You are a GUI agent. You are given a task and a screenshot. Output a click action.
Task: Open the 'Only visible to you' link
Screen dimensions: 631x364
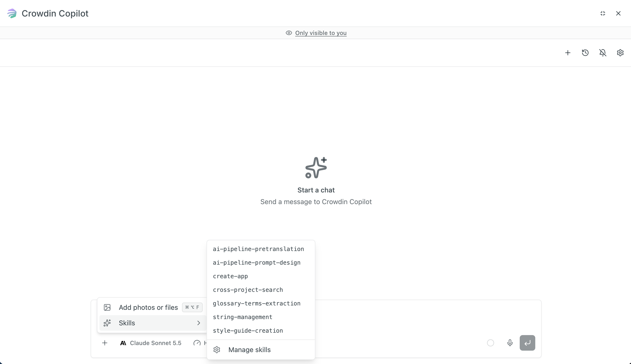(x=321, y=33)
